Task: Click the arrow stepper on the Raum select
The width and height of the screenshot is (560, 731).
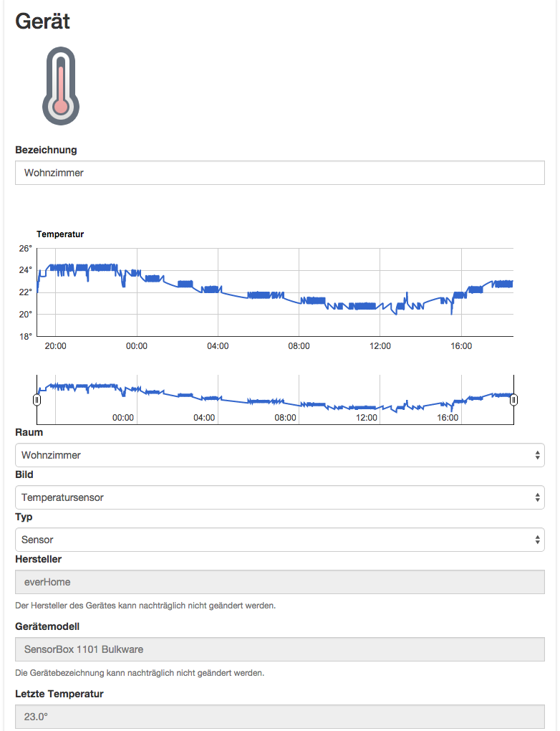Action: 538,455
